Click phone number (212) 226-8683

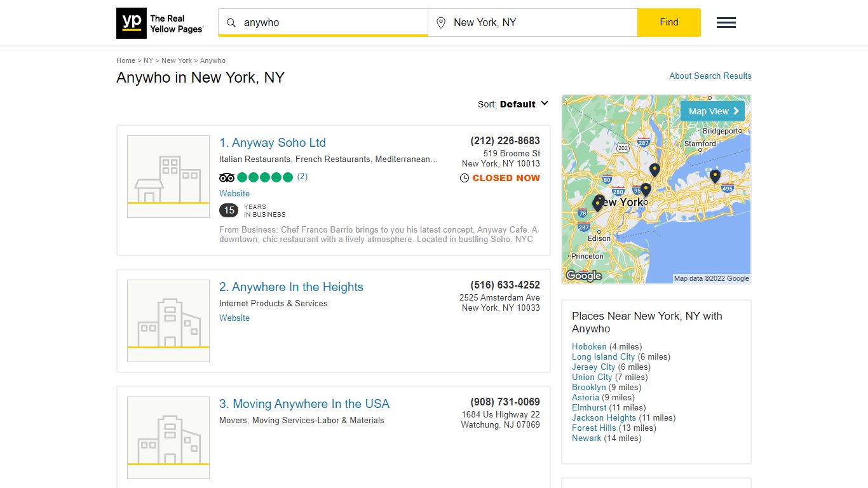coord(505,140)
